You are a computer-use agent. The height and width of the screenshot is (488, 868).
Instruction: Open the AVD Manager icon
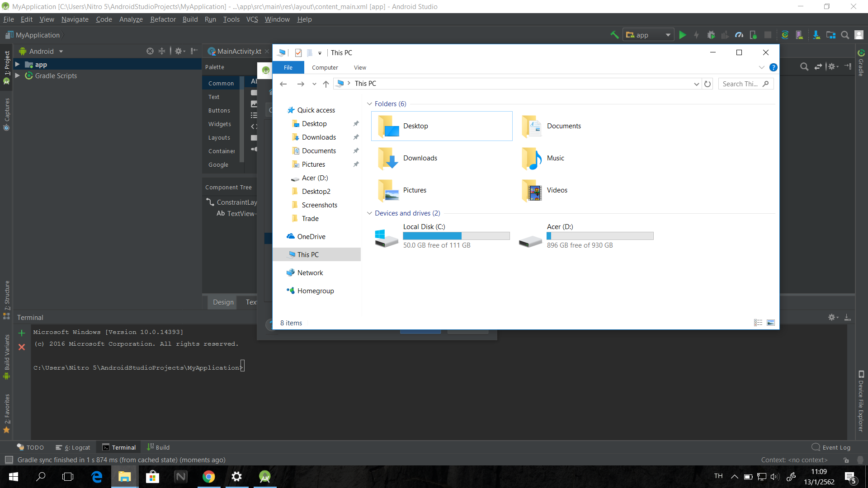[x=799, y=35]
